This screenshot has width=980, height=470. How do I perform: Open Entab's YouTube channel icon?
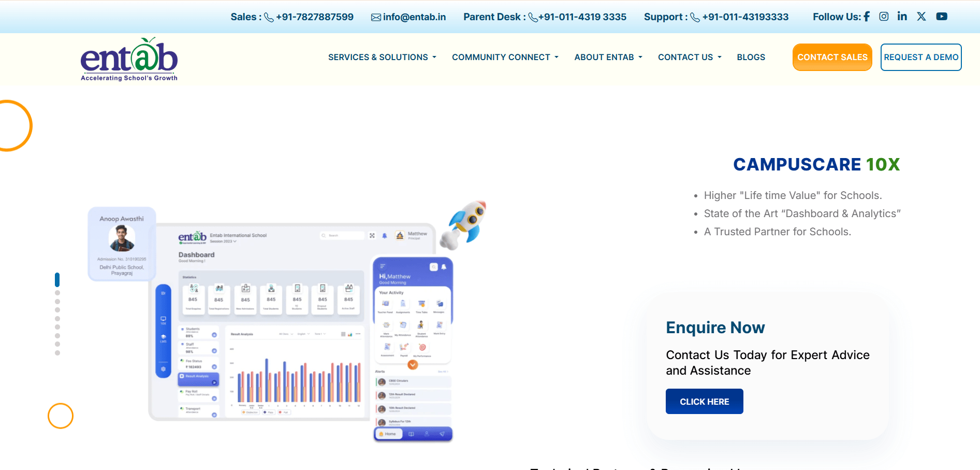(x=941, y=16)
